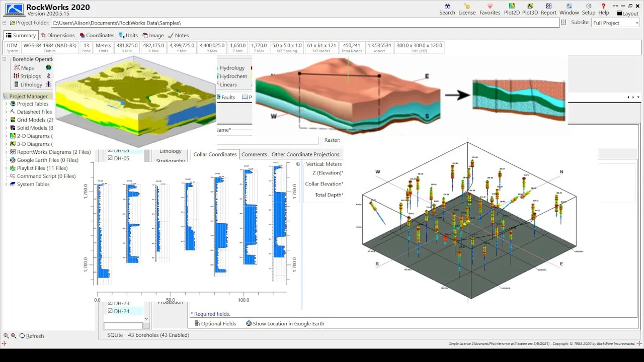Click the red crosshair icon at bottom left
The height and width of the screenshot is (362, 644).
(x=4, y=343)
